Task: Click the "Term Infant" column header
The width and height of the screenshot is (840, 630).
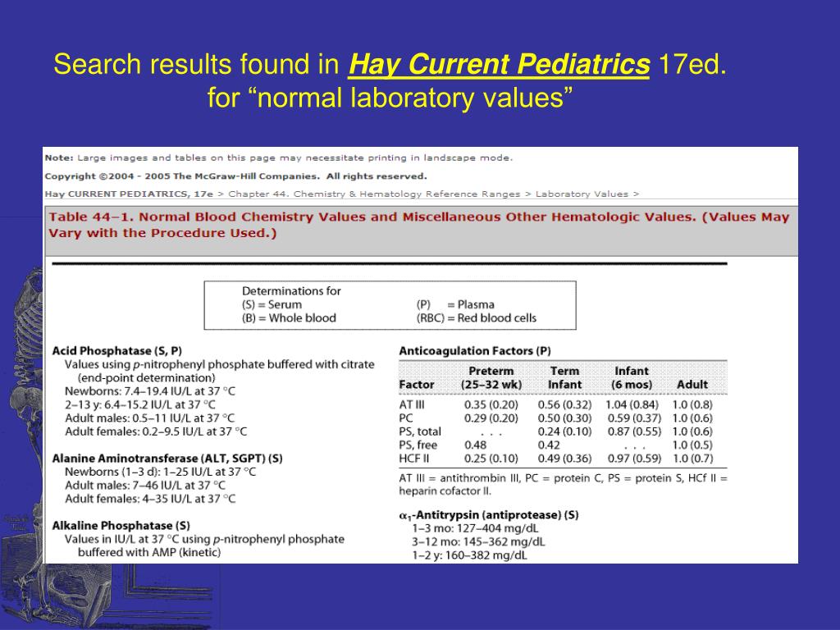Action: 564,377
